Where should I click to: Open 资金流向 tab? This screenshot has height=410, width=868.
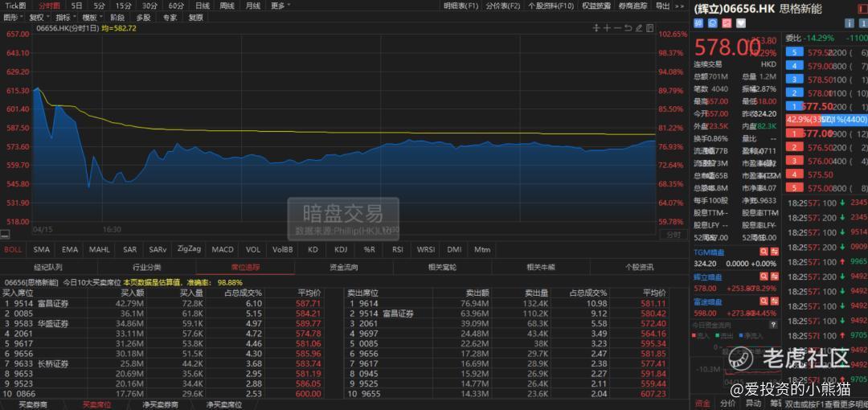pos(344,268)
